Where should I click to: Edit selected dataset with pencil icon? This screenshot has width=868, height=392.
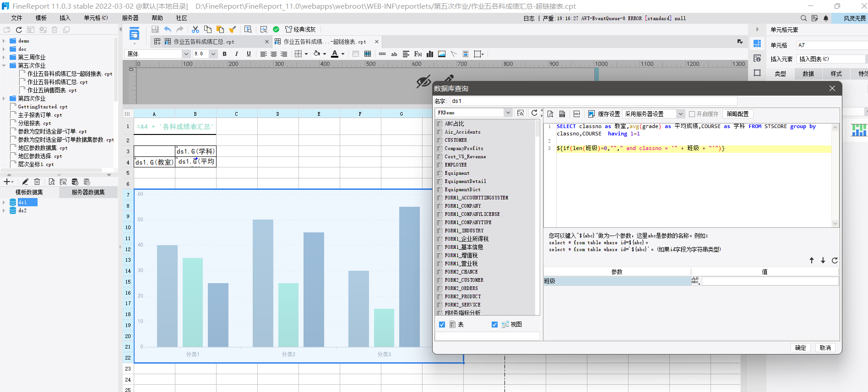pos(25,182)
